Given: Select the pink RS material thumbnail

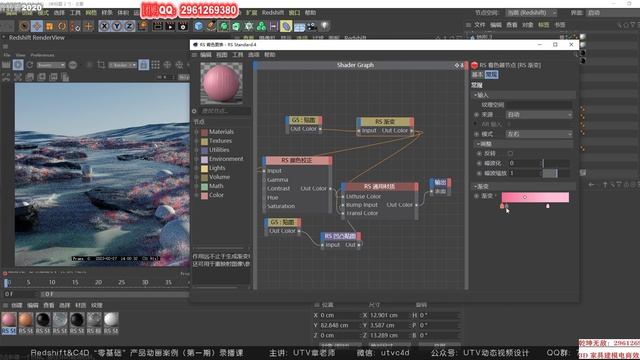Looking at the screenshot, I should click(x=9, y=320).
